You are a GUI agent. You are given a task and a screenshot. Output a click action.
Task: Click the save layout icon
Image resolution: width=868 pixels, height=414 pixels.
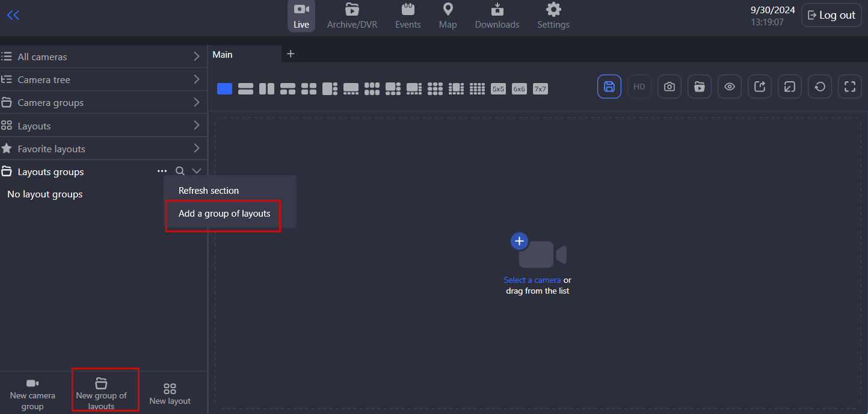tap(609, 87)
